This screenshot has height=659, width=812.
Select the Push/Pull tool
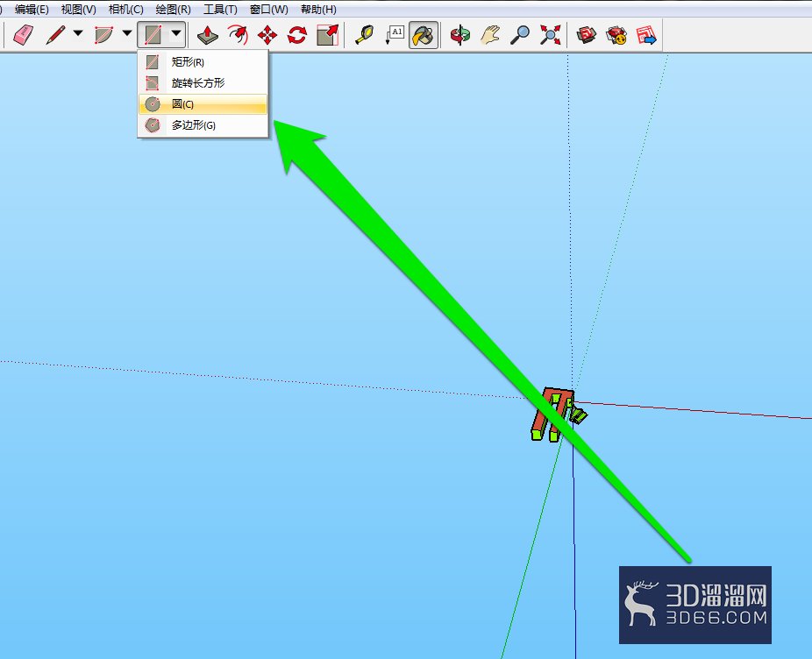[208, 35]
